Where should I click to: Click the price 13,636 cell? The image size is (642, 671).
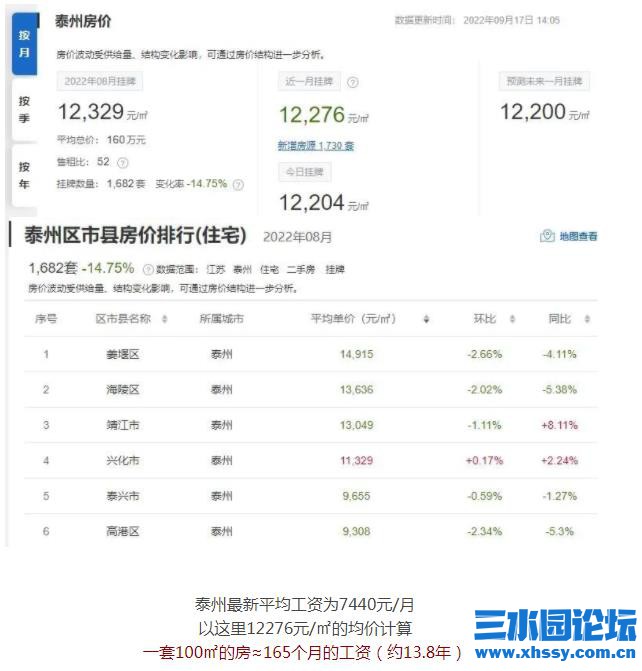click(357, 390)
